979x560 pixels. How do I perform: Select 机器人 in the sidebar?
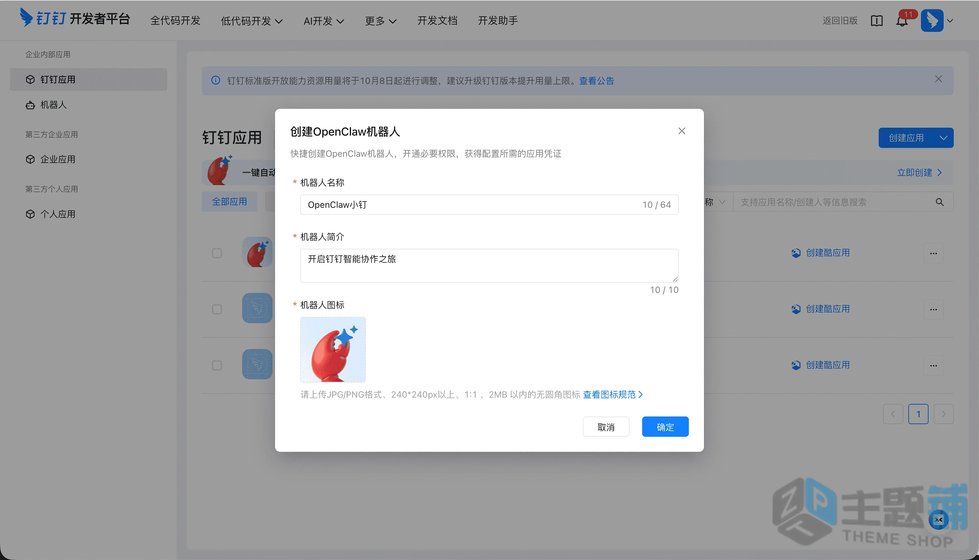coord(89,105)
